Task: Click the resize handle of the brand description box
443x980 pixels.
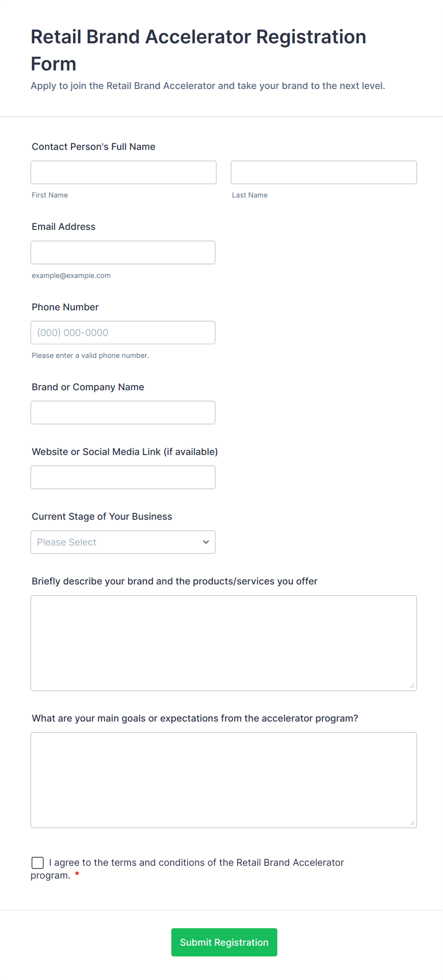Action: (x=412, y=686)
